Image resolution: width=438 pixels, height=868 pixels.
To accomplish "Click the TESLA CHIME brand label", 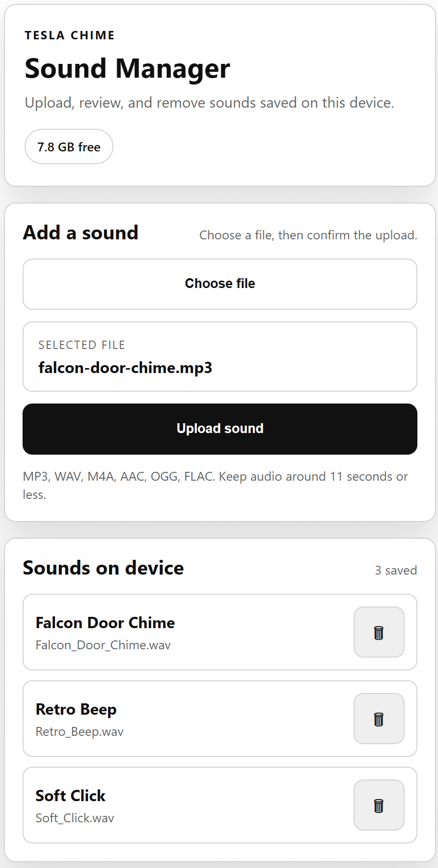I will (x=70, y=35).
